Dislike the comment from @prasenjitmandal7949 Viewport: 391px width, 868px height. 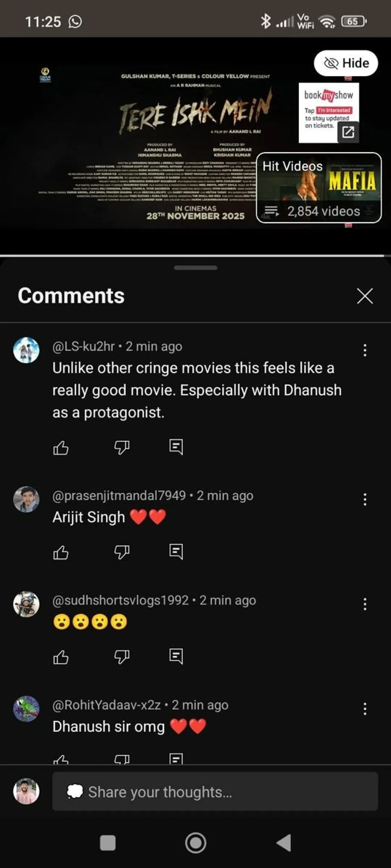coord(122,552)
